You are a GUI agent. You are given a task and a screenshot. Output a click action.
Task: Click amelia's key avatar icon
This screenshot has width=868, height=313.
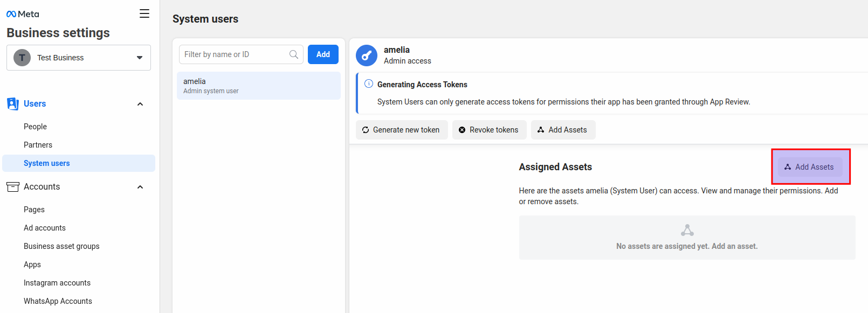point(367,55)
